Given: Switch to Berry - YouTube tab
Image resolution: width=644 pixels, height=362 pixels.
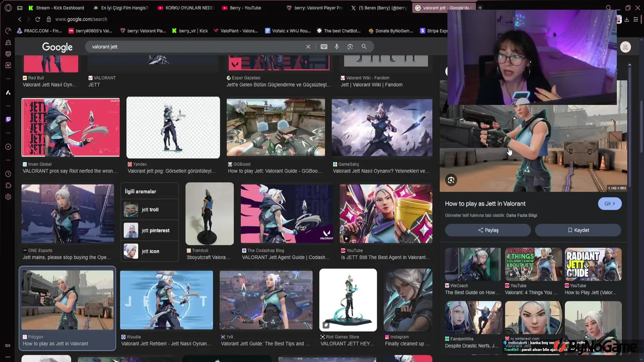Looking at the screenshot, I should click(x=242, y=8).
